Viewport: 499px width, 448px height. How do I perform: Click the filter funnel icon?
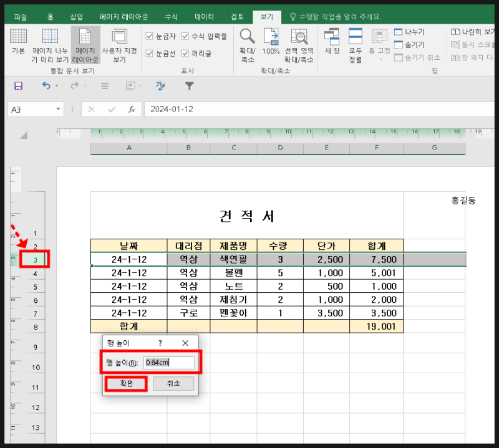click(x=190, y=86)
